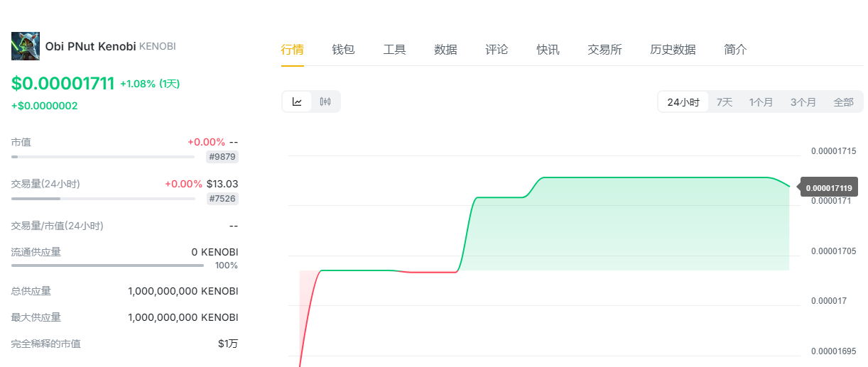This screenshot has height=367, width=868.
Task: Click the current price label 0.000017119
Action: [x=829, y=187]
